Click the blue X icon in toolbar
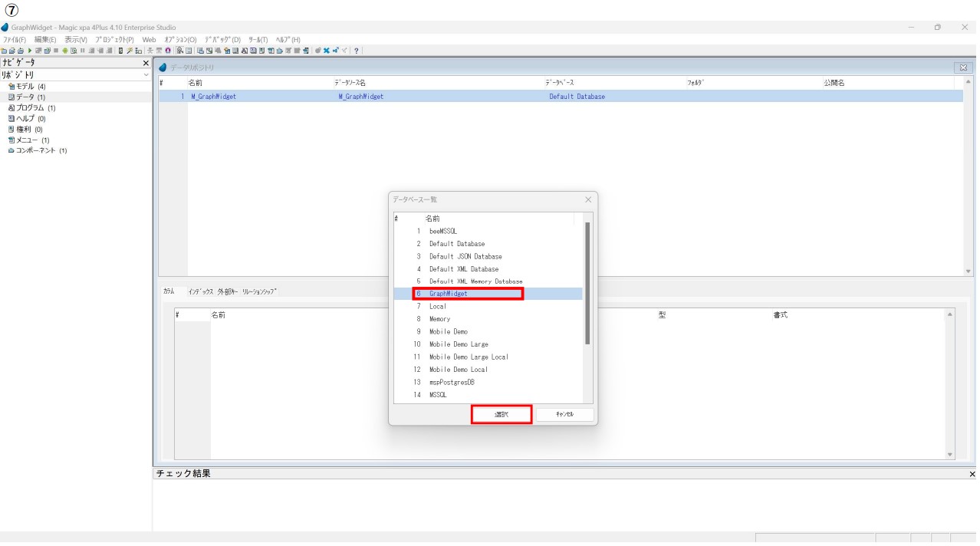This screenshot has width=980, height=546. pyautogui.click(x=326, y=51)
